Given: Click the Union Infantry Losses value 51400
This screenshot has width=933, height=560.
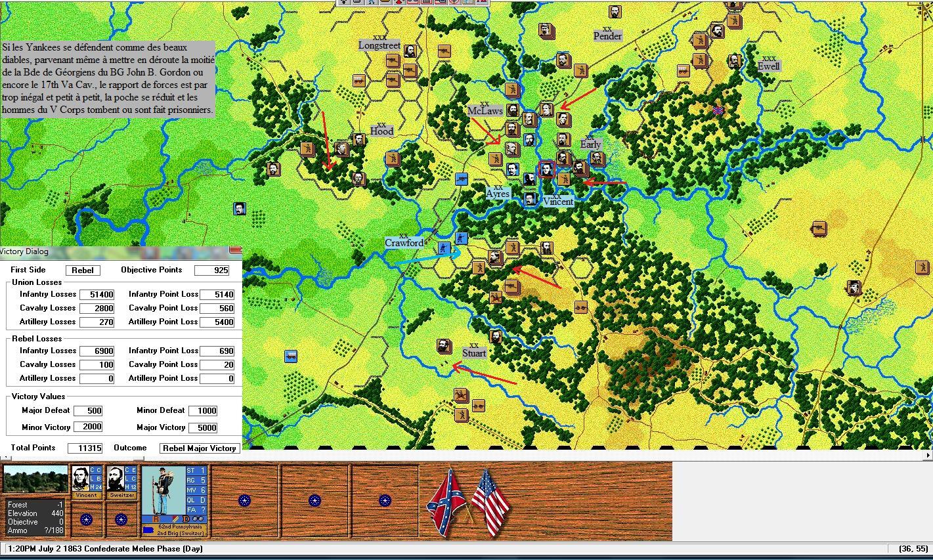Looking at the screenshot, I should pos(97,295).
